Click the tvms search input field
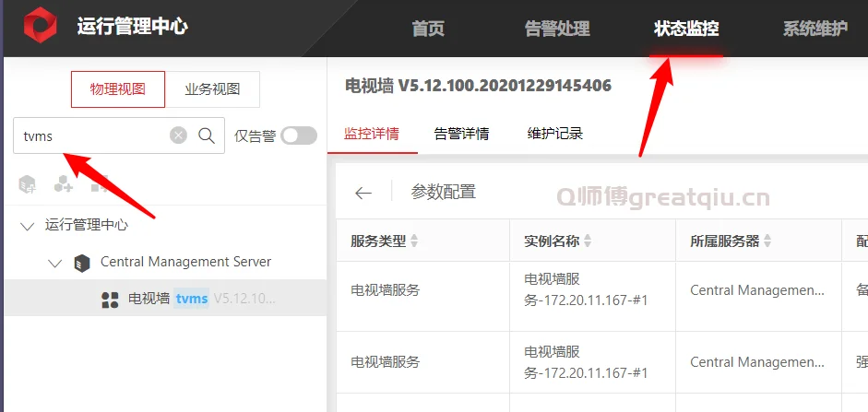This screenshot has height=412, width=868. click(92, 135)
